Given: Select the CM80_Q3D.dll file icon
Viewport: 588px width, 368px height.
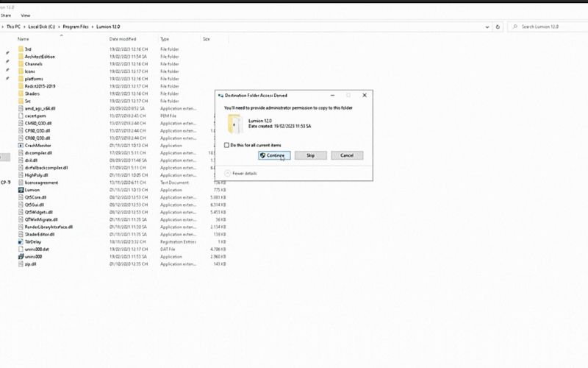Looking at the screenshot, I should [x=21, y=123].
